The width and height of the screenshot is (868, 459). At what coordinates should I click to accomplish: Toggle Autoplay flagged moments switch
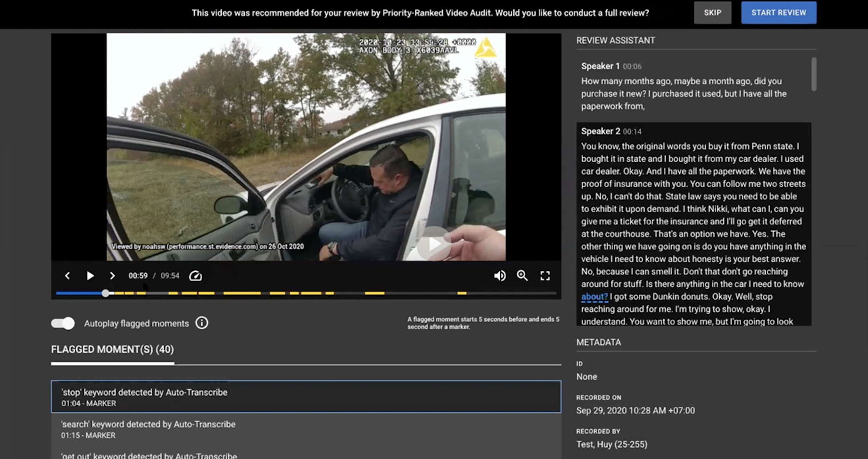click(63, 323)
